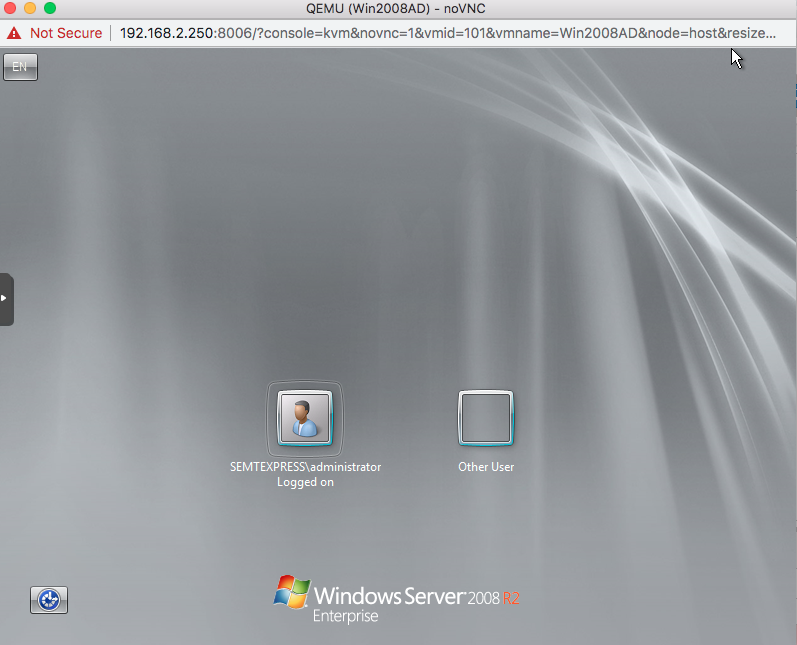Click the Other User label

486,467
